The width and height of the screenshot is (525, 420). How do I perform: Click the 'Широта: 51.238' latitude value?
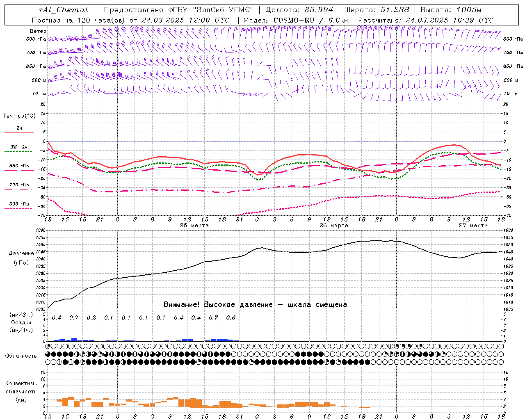click(x=377, y=10)
